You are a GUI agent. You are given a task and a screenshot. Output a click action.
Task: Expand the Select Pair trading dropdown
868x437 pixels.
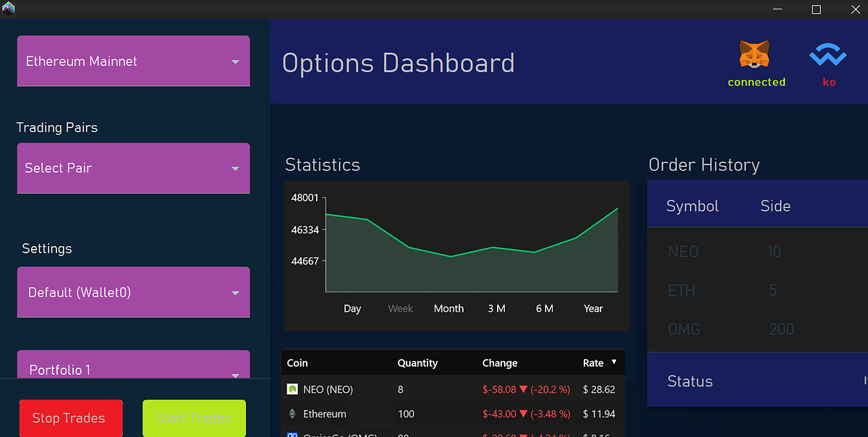[133, 168]
